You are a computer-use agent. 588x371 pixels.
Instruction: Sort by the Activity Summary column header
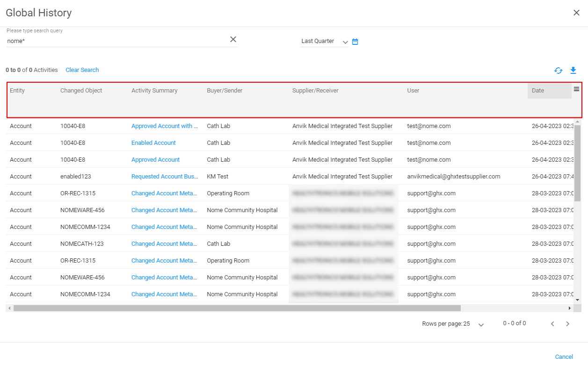tap(154, 91)
